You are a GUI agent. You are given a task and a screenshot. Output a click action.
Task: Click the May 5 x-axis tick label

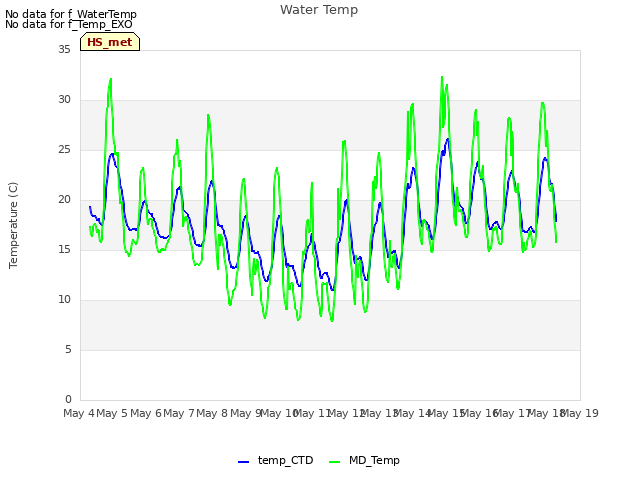click(x=112, y=413)
